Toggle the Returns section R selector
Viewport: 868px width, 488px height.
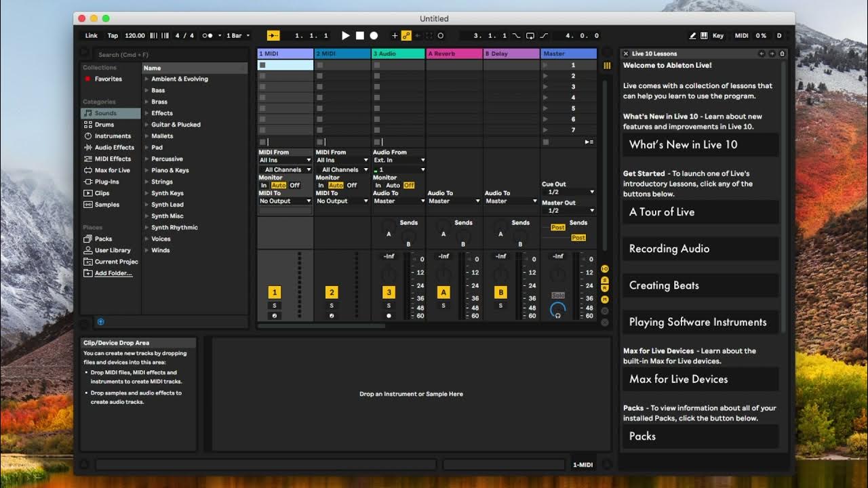tap(605, 289)
